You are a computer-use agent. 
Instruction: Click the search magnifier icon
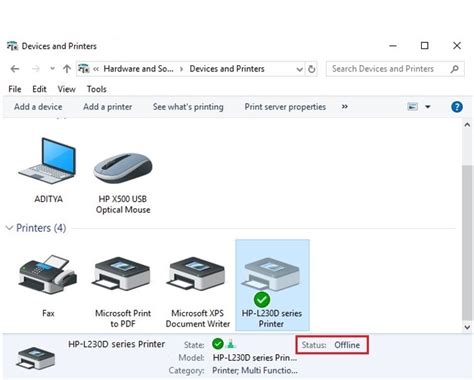tap(455, 69)
